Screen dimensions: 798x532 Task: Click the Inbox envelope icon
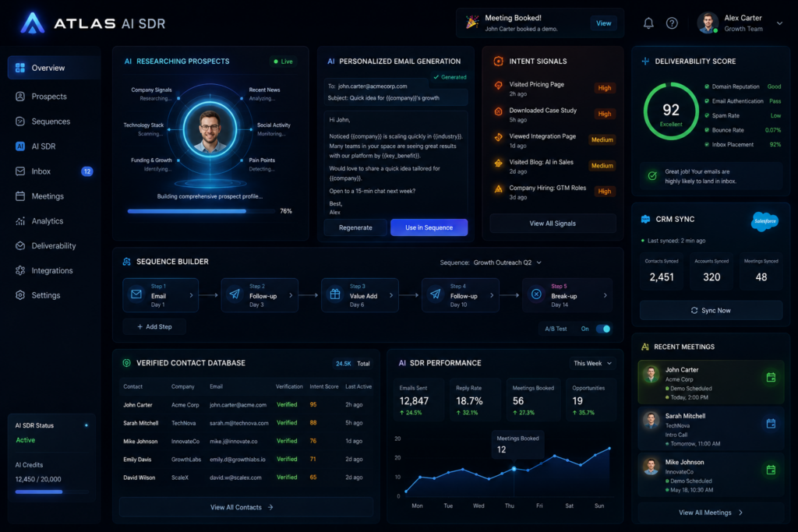[x=20, y=171]
